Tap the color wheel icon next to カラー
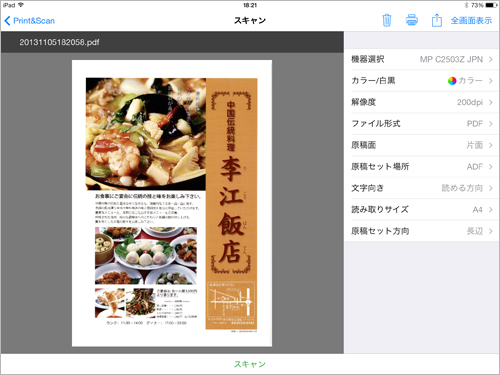 point(452,81)
